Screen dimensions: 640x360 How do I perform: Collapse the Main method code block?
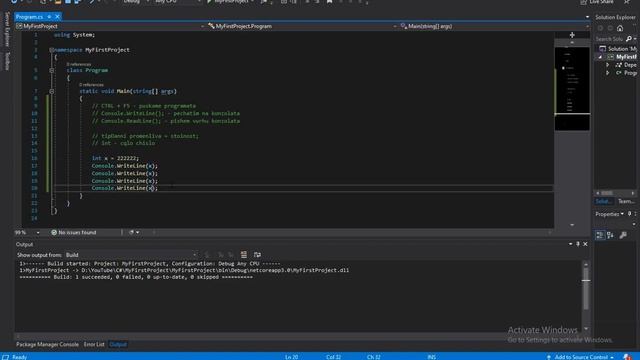pyautogui.click(x=51, y=91)
